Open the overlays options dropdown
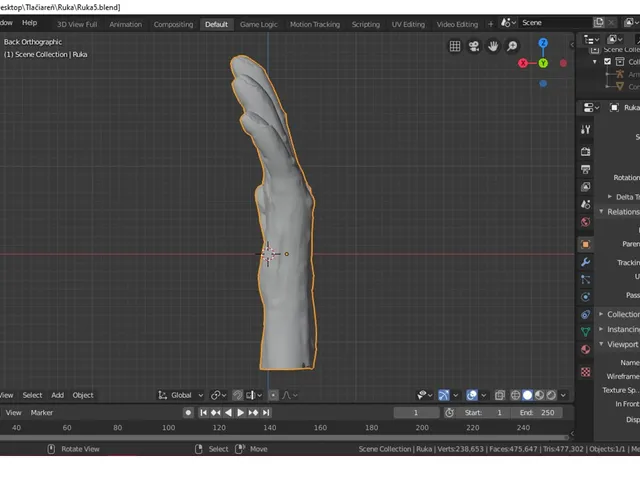The width and height of the screenshot is (640, 480). point(484,395)
